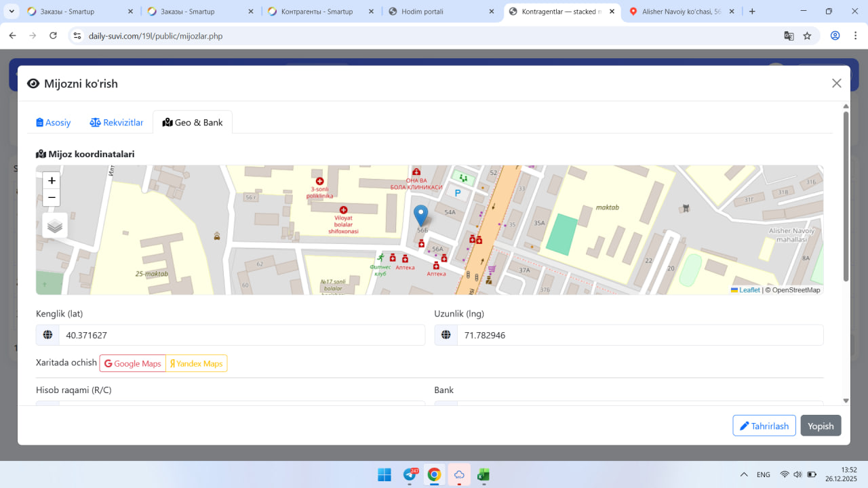Click globe icon beside longitude field
Screen dimensions: 868x488
tap(446, 335)
